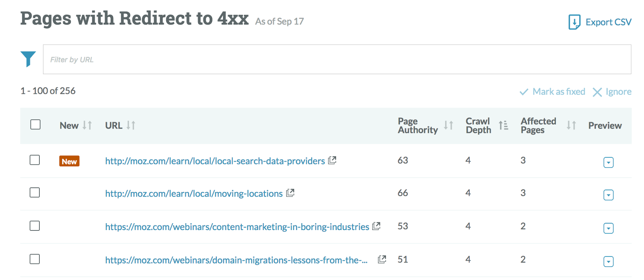This screenshot has height=280, width=644.
Task: Expand preview for content-marketing webinar row
Action: pyautogui.click(x=608, y=228)
